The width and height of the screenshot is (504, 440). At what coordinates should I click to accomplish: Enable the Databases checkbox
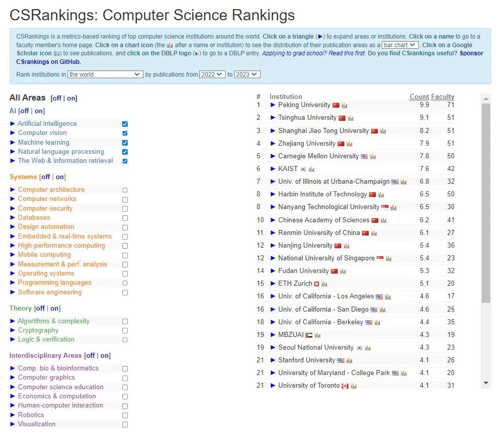(125, 218)
